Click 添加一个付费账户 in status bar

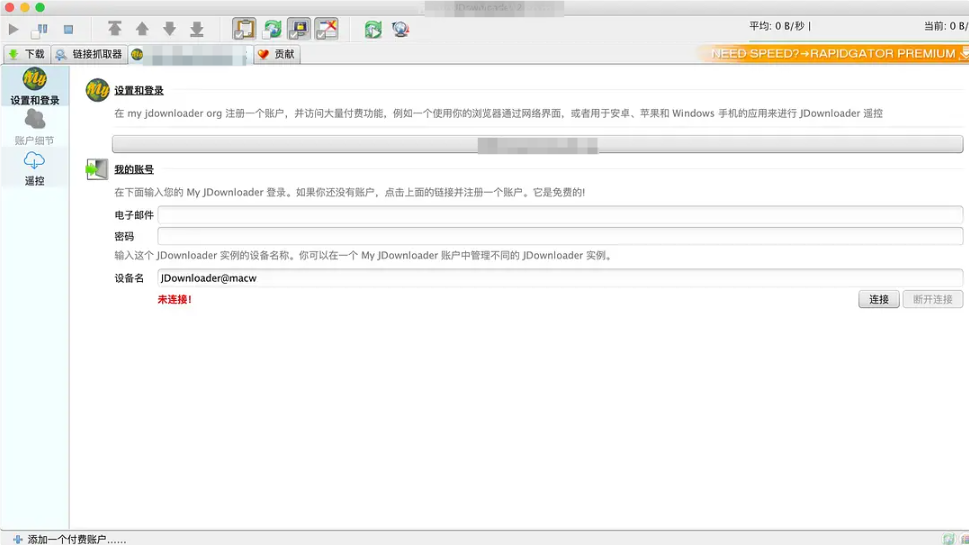(77, 539)
